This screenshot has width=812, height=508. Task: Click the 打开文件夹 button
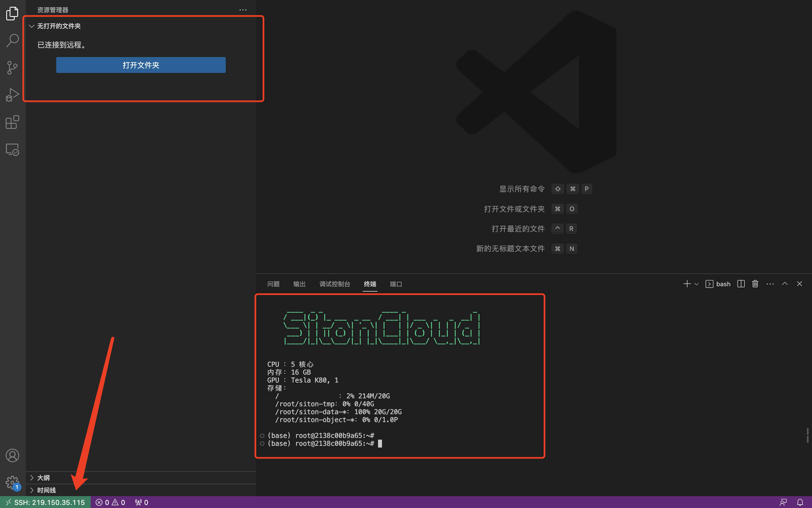[x=141, y=65]
